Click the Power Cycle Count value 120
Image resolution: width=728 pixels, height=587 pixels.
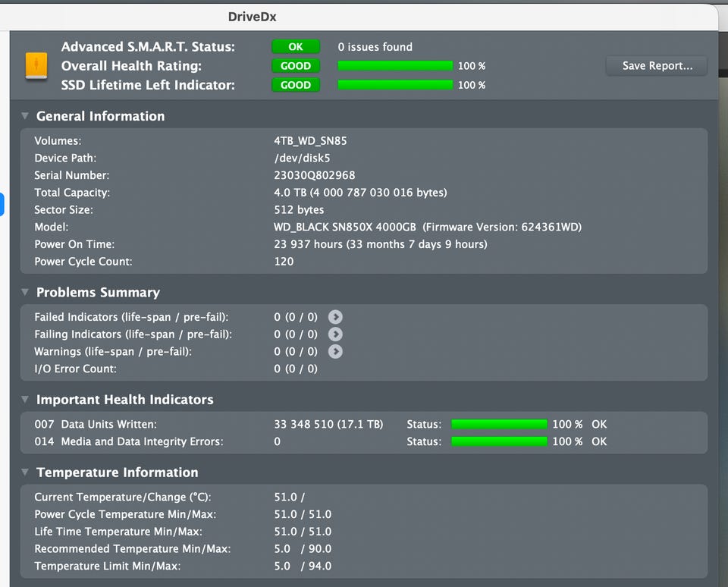(x=284, y=262)
